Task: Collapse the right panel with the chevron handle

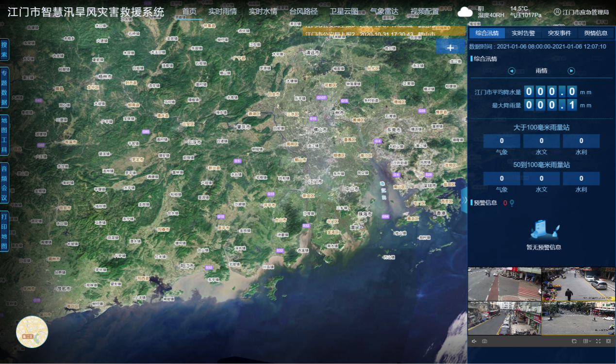Action: tap(465, 200)
